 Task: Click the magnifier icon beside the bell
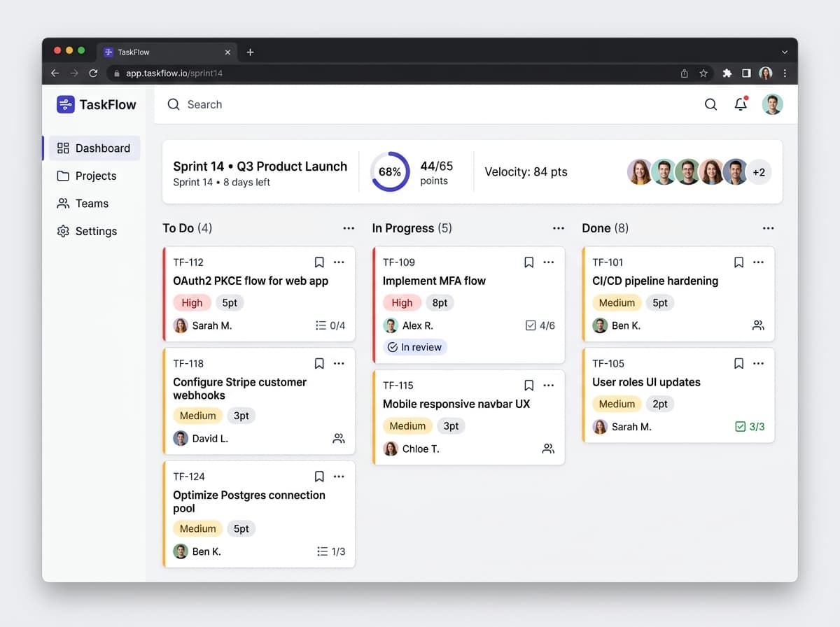click(x=710, y=104)
